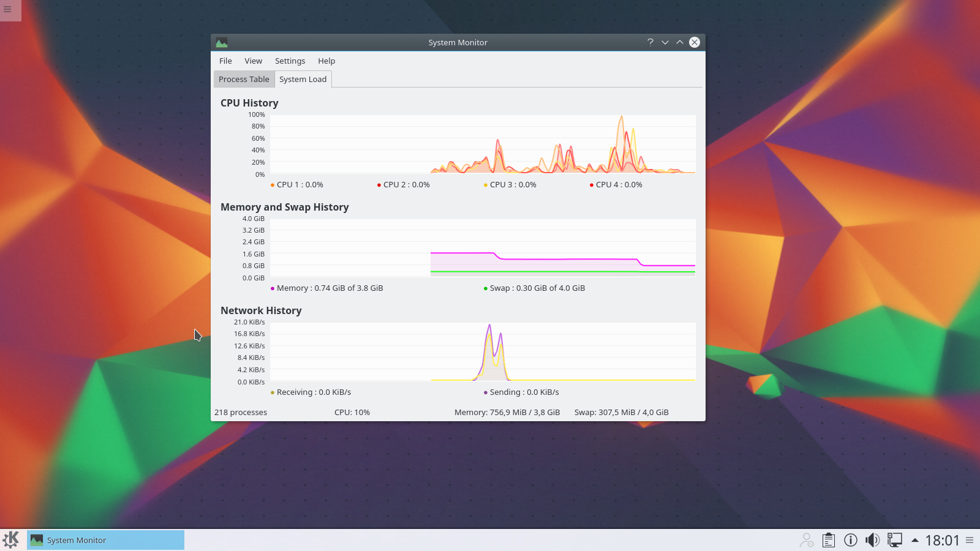Click the magenta Memory legend dot
Screen dimensions: 980x551
(273, 288)
